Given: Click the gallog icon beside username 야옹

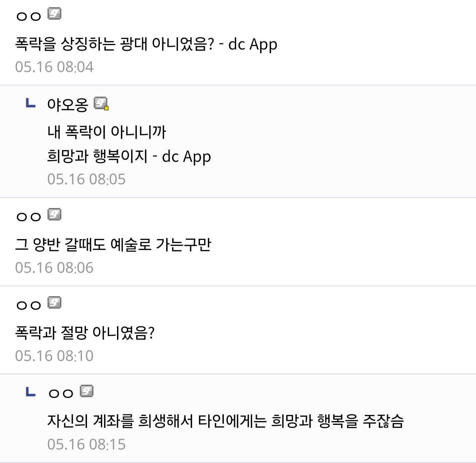Looking at the screenshot, I should (101, 104).
